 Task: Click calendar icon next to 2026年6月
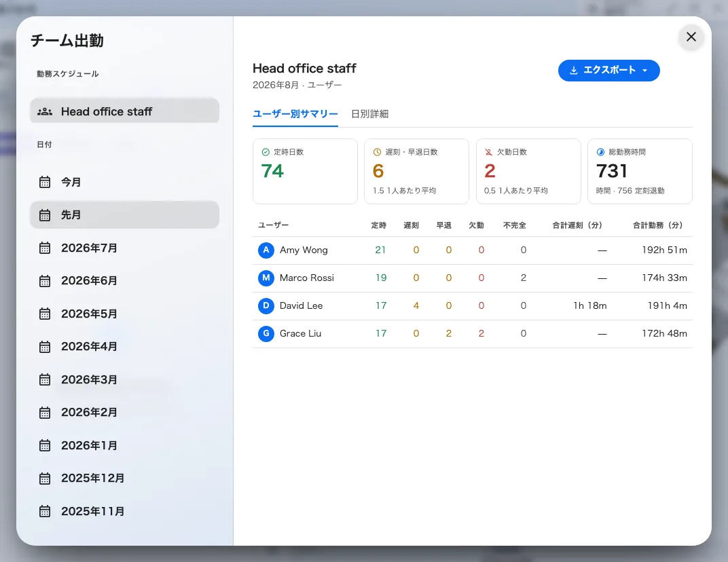pyautogui.click(x=45, y=281)
